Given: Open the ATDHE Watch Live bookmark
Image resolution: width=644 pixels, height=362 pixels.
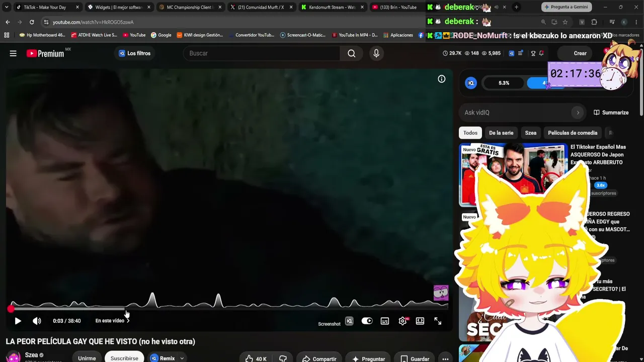Looking at the screenshot, I should [x=94, y=35].
